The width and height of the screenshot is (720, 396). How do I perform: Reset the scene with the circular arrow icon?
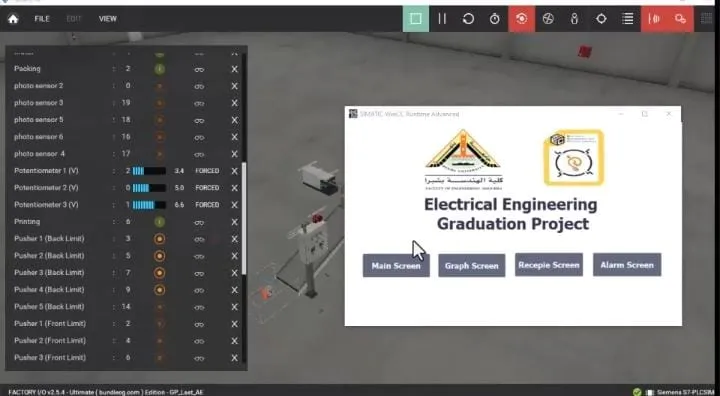coord(468,19)
